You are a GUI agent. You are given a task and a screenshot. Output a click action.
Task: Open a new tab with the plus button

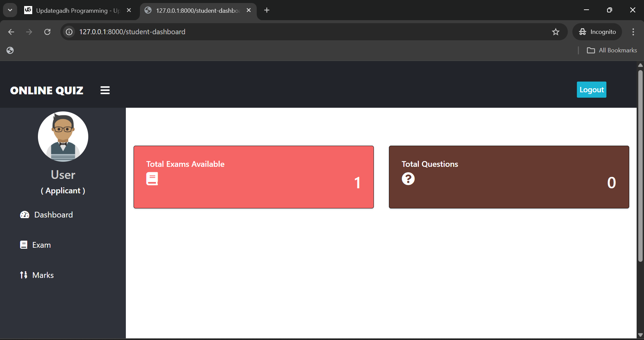(267, 10)
